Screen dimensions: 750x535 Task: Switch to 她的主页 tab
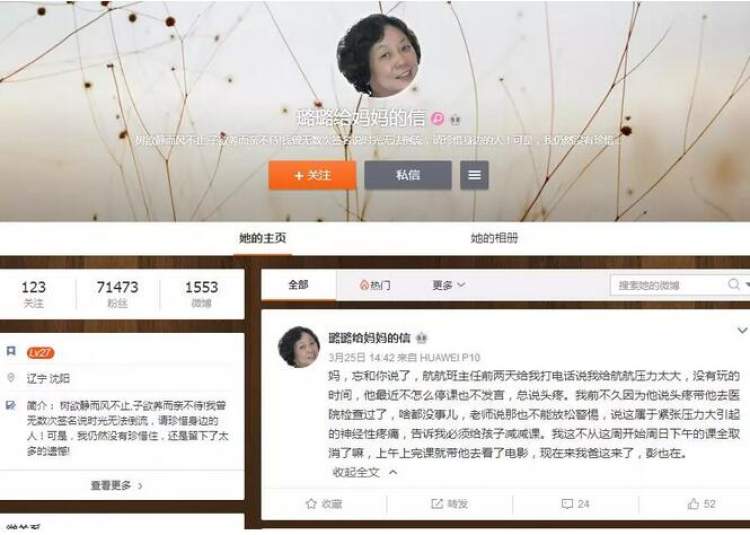point(263,238)
